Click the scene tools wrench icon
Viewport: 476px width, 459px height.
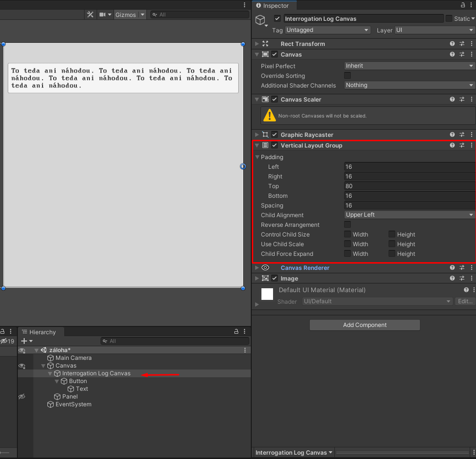[x=90, y=15]
